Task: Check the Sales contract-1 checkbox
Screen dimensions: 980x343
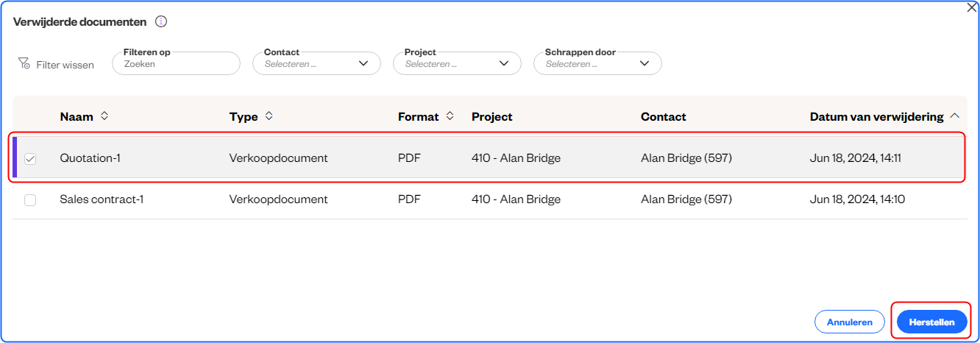Action: click(30, 199)
